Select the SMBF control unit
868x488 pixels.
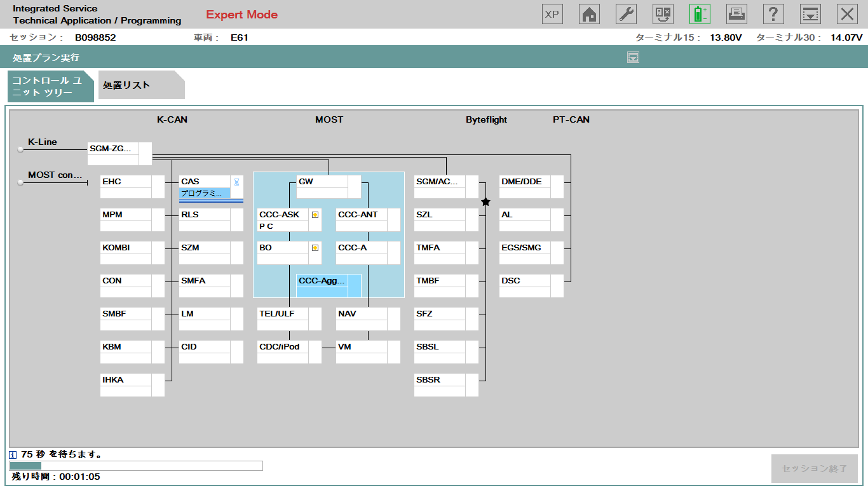(x=132, y=319)
